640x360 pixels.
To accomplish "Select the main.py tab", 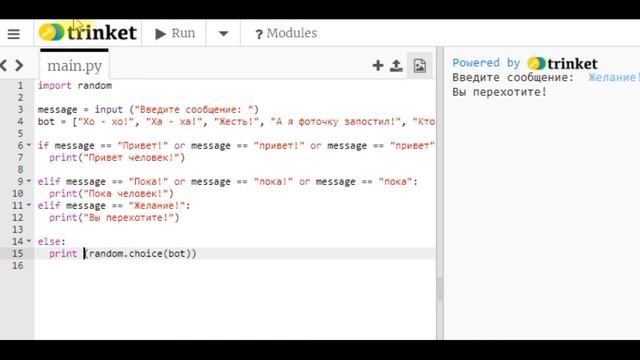I will [74, 66].
